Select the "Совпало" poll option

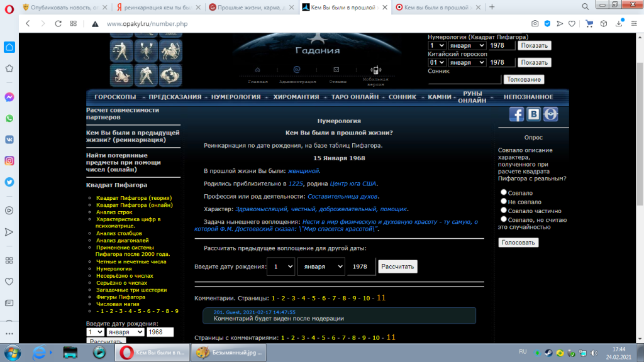click(x=504, y=192)
